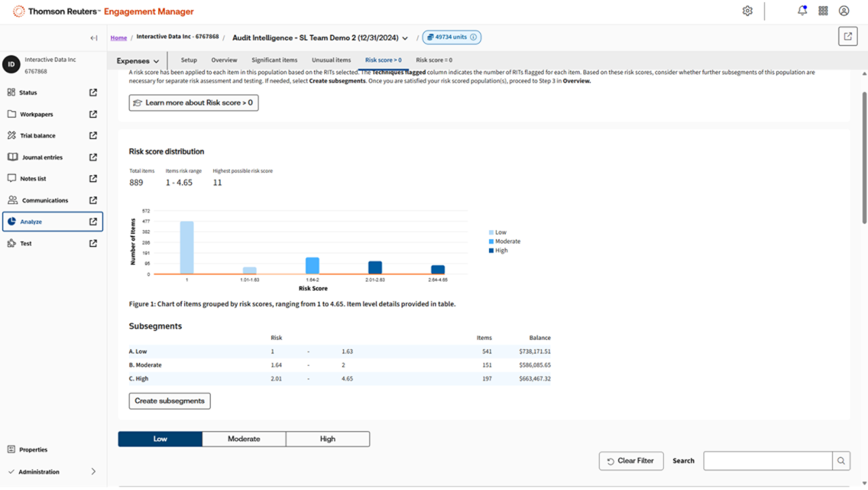Click the Create subsegments button
This screenshot has height=490, width=868.
pyautogui.click(x=170, y=401)
